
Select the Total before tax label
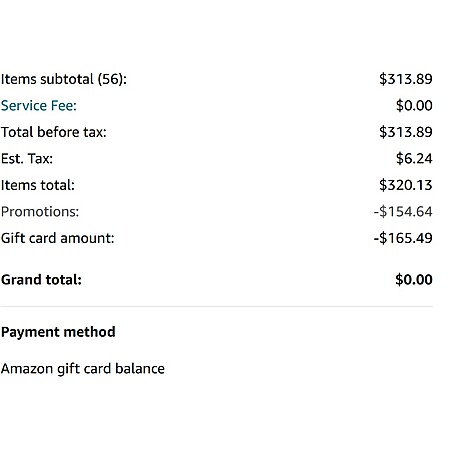tap(54, 132)
